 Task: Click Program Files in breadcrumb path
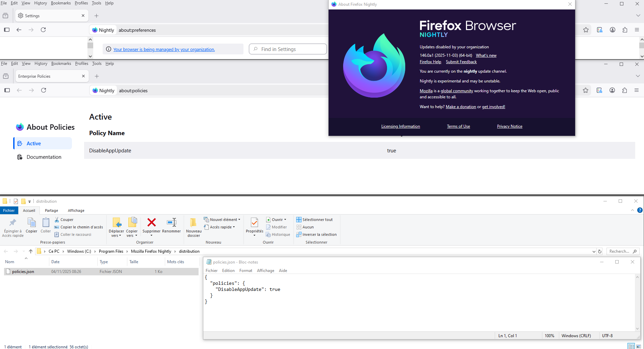click(x=111, y=251)
